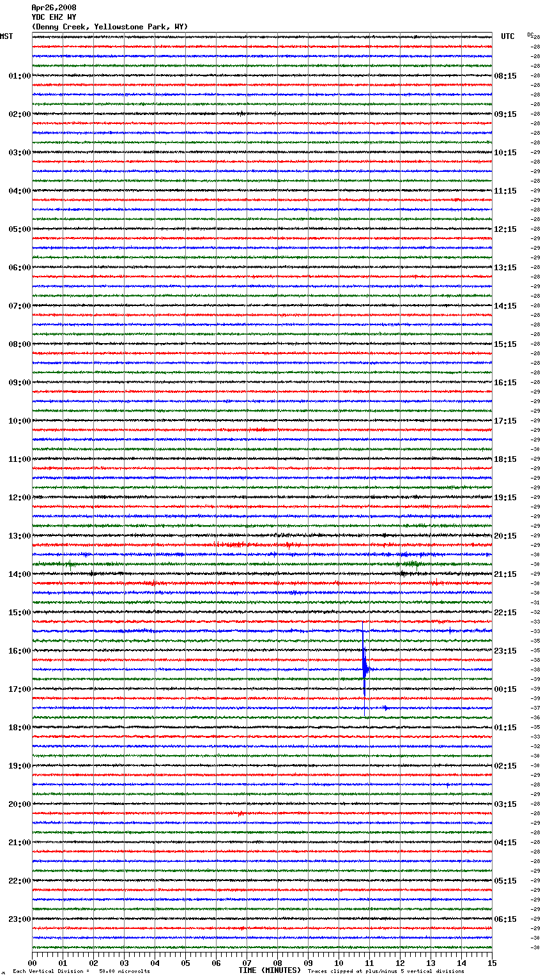Image resolution: width=543 pixels, height=980 pixels.
Task: Click the 16:15 UTC time label
Action: (505, 383)
